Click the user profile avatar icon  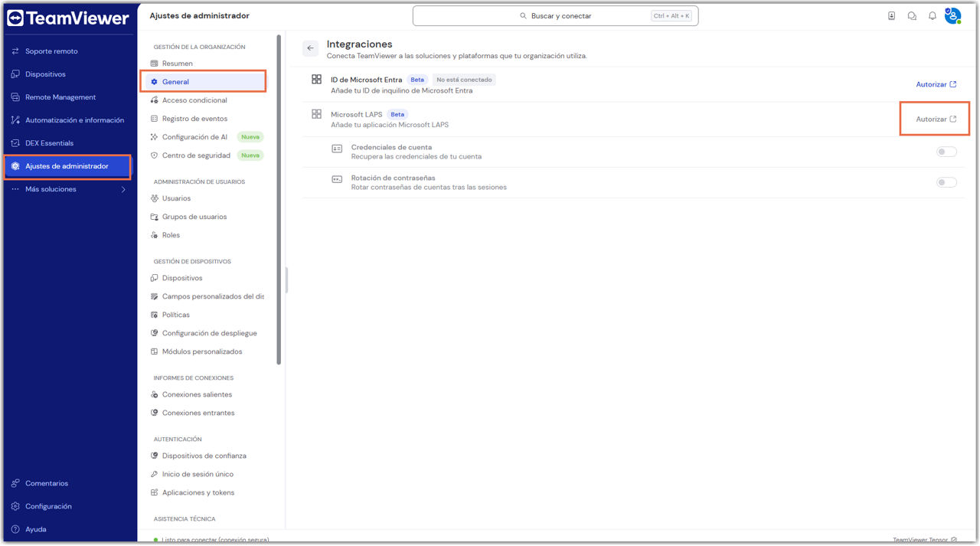point(952,16)
